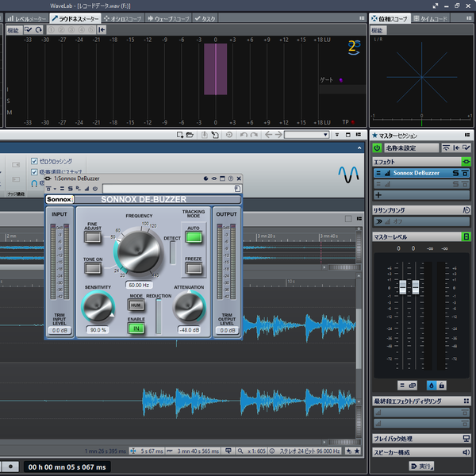Click the blue droplet icon under faders
This screenshot has width=476, height=476.
click(x=432, y=386)
